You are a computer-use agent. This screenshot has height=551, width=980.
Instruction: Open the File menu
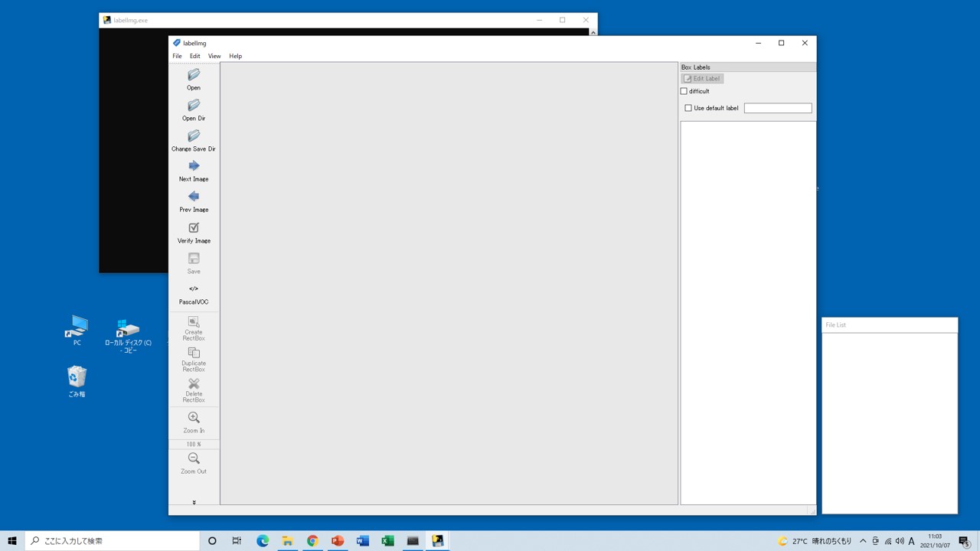(177, 56)
